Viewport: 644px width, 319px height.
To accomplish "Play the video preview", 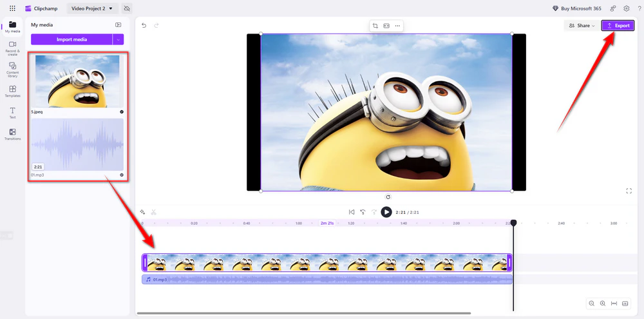I will tap(386, 212).
